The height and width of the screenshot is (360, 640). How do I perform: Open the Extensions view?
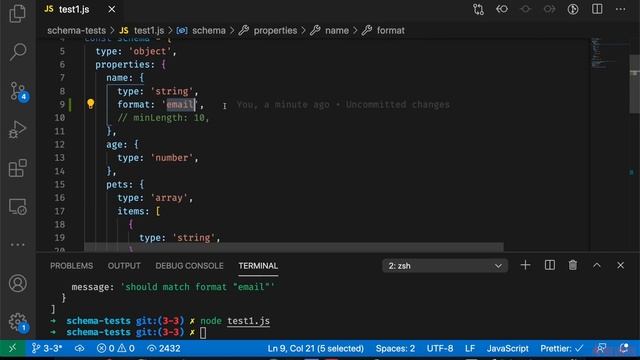pyautogui.click(x=18, y=168)
